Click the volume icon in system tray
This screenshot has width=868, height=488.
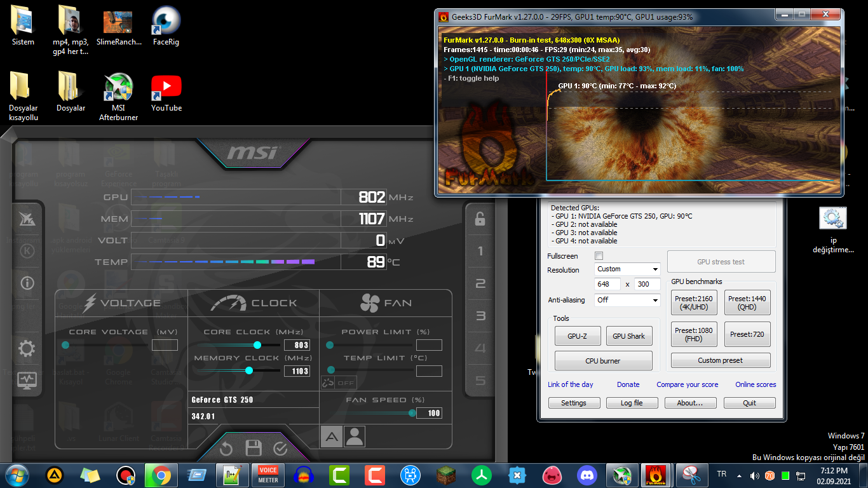[x=754, y=475]
